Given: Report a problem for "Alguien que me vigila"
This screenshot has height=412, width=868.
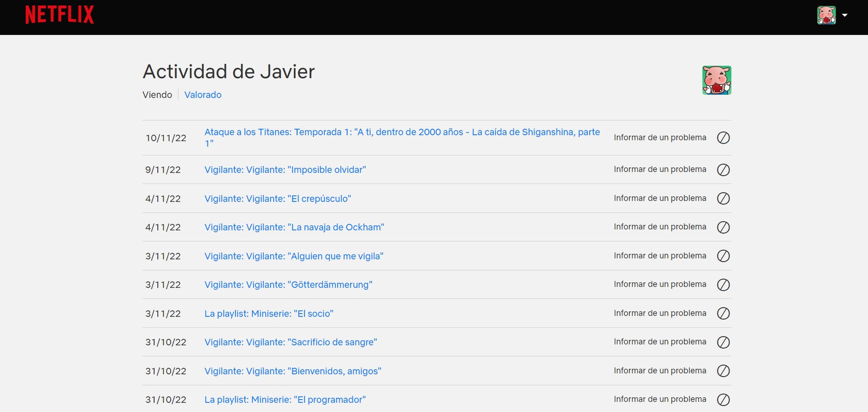Looking at the screenshot, I should tap(660, 256).
